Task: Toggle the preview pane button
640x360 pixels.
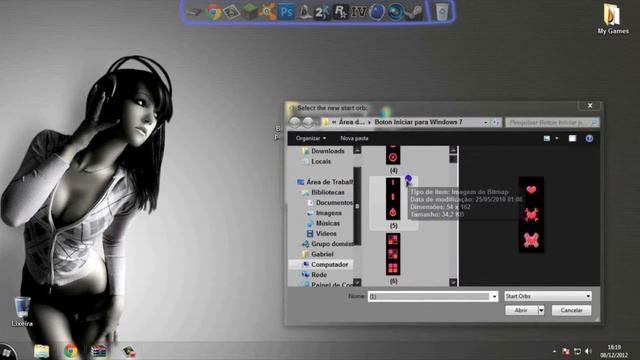Action: tap(572, 138)
